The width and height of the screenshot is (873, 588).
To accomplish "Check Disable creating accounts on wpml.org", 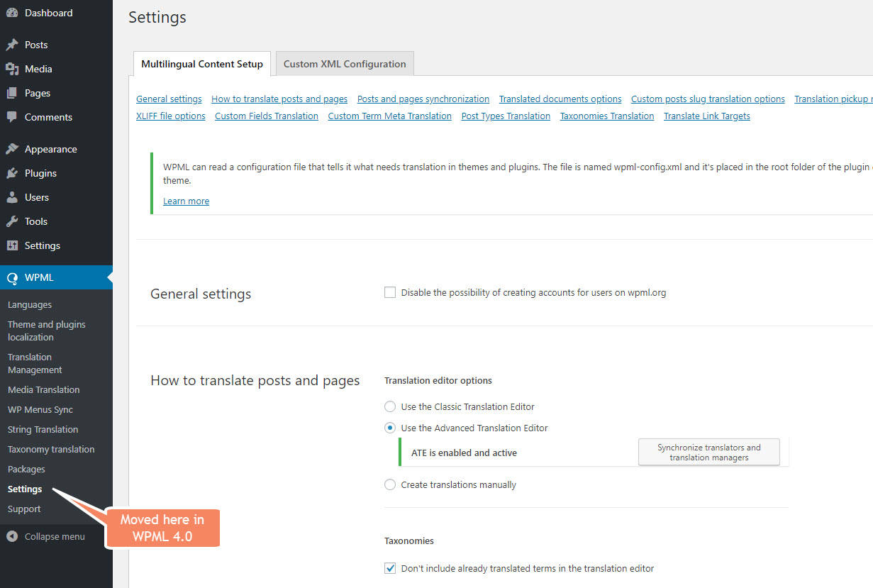I will coord(390,292).
